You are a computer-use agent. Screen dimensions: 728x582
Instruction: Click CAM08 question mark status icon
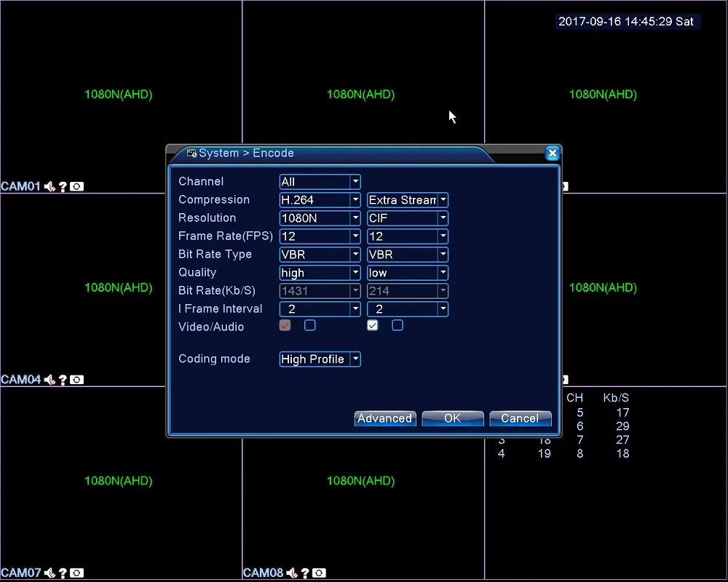pyautogui.click(x=305, y=573)
